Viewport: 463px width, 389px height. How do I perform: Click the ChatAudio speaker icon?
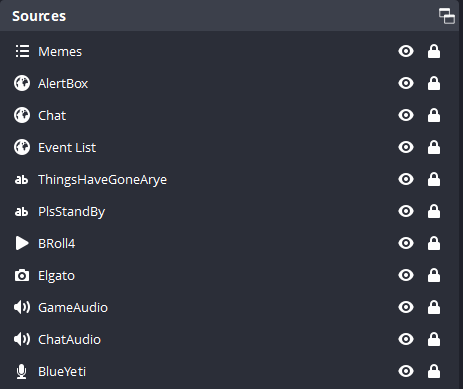(x=22, y=339)
